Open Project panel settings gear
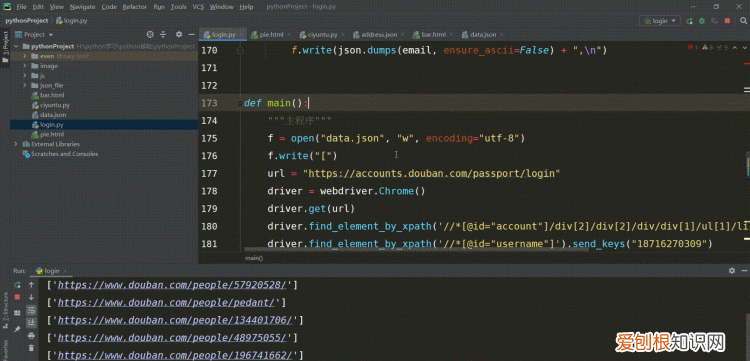 point(179,34)
